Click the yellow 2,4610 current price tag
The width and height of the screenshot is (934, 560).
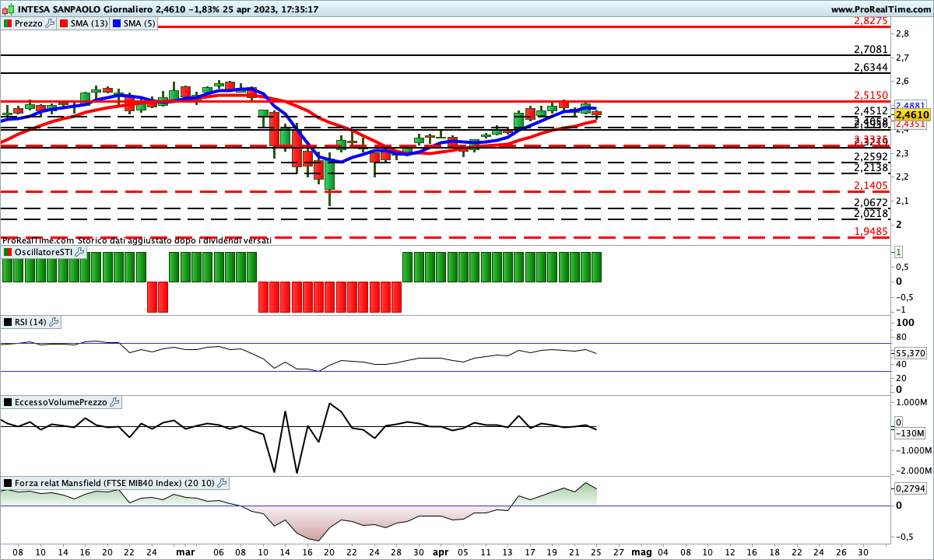[x=911, y=114]
